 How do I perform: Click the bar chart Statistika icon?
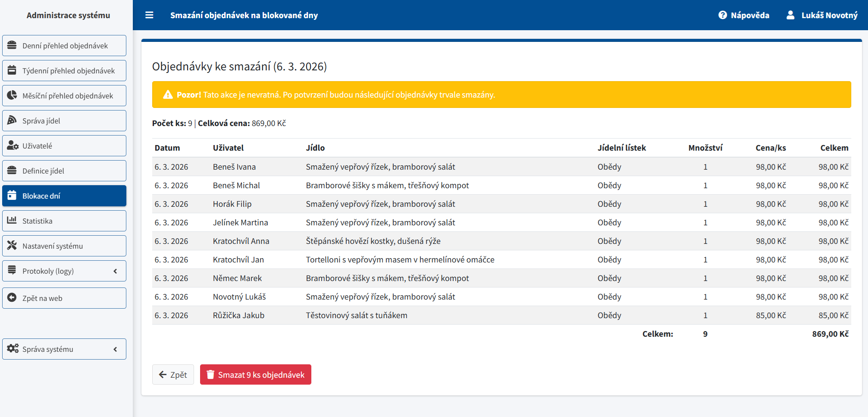(12, 221)
